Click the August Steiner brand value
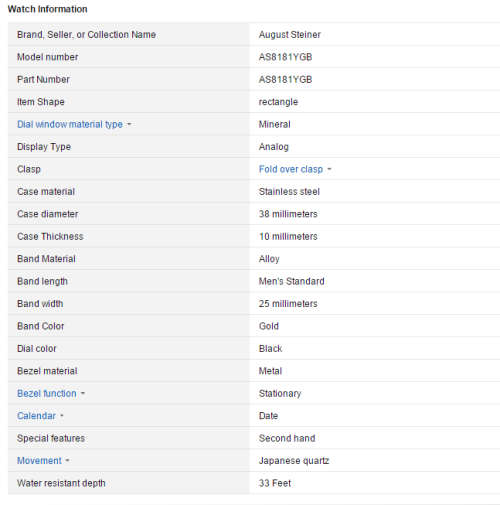 point(290,35)
